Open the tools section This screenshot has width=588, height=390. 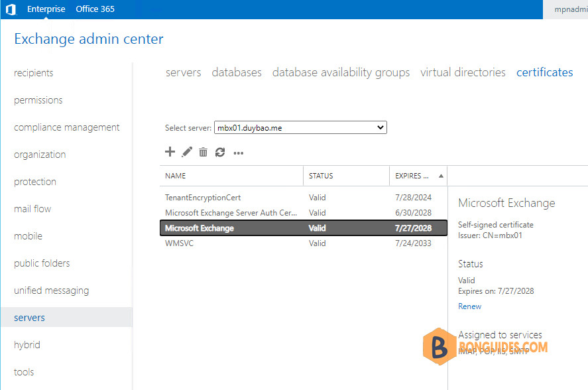point(24,372)
